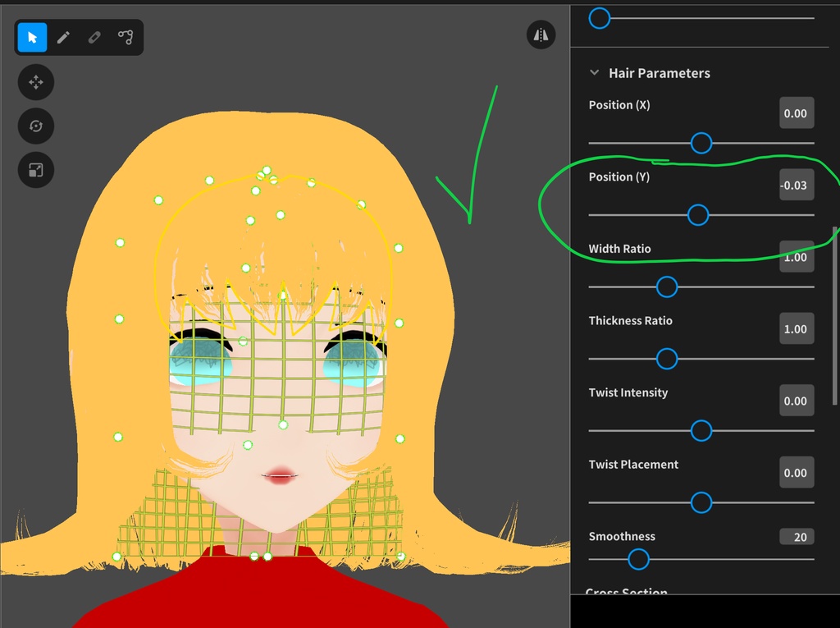
Task: Select the control point editing tool
Action: pos(124,37)
